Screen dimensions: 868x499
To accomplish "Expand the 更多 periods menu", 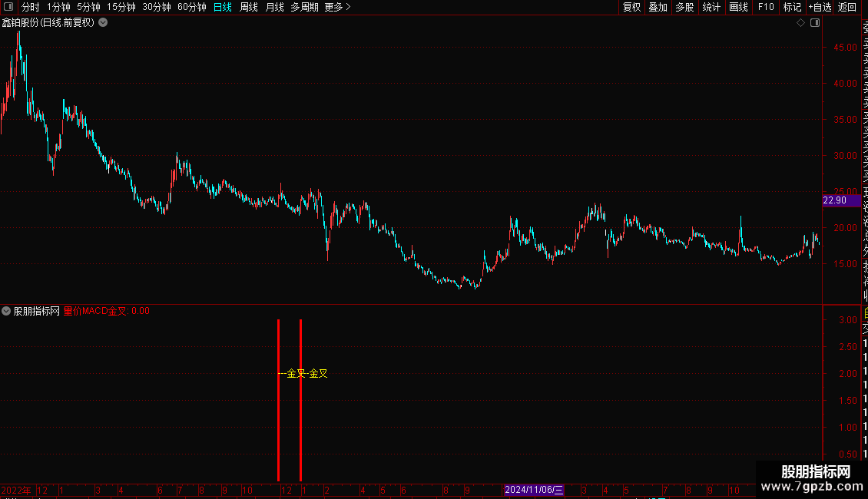I will click(337, 7).
